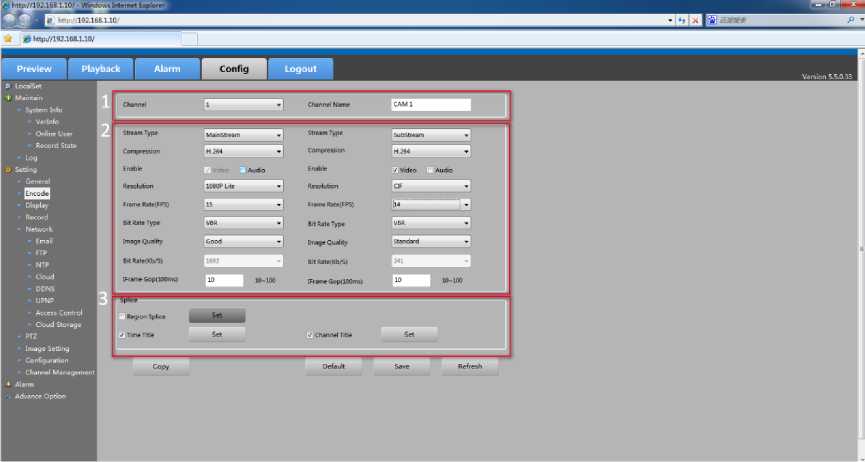Open Cloud Storage in the sidebar

coord(58,324)
